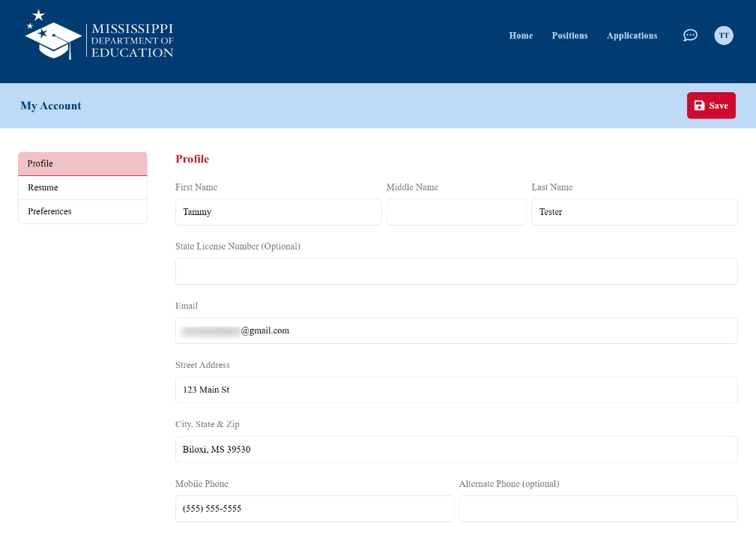Select the Middle Name input box
Image resolution: width=756 pixels, height=538 pixels.
(456, 212)
